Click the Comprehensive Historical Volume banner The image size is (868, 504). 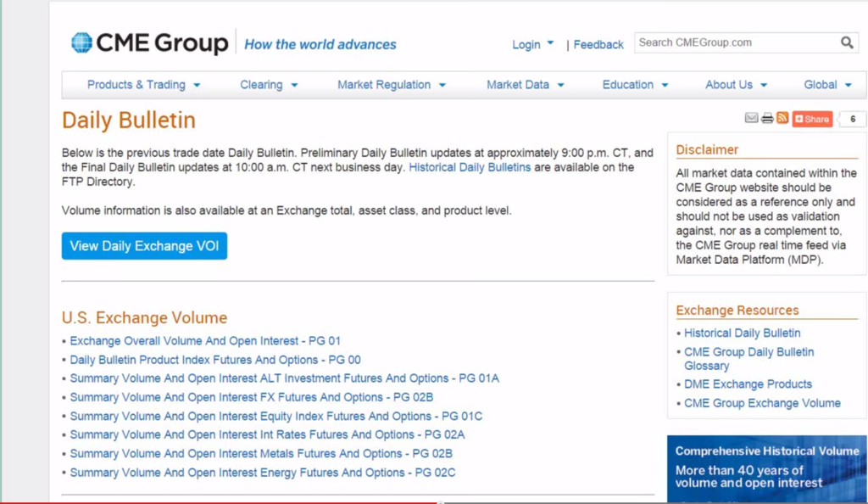click(766, 469)
